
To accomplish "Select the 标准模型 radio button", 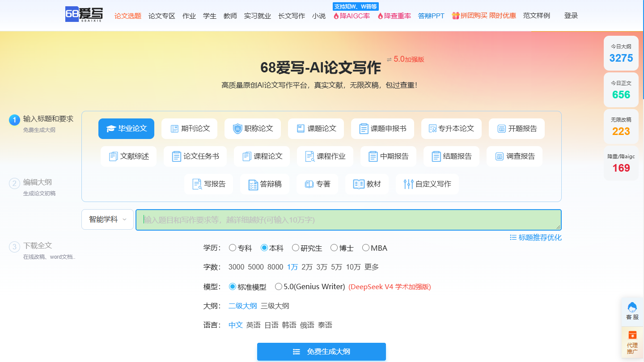I will (233, 286).
